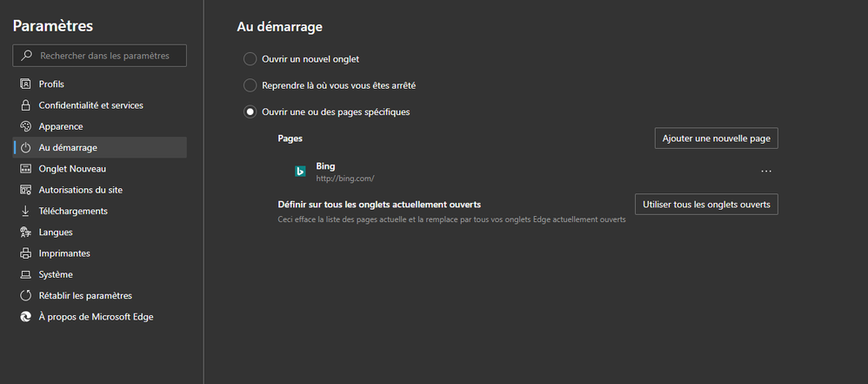
Task: Click the Bing favicon in the Pages list
Action: pyautogui.click(x=300, y=172)
